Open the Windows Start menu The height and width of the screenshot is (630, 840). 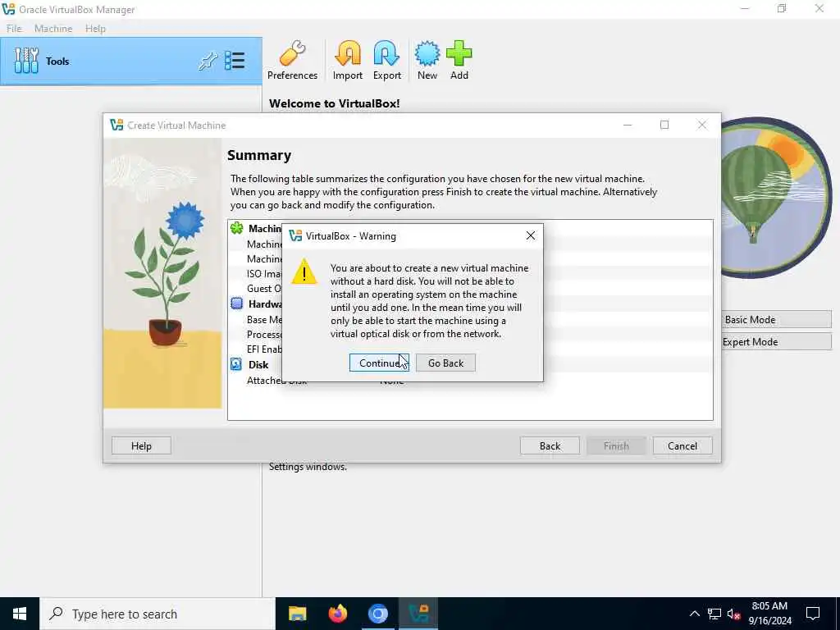[20, 614]
